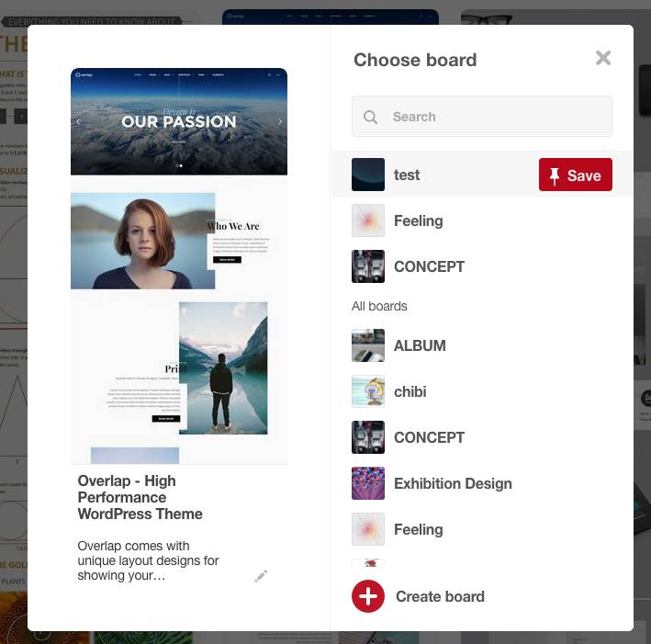Click the pencil edit icon beside the description
Image resolution: width=651 pixels, height=644 pixels.
261,576
